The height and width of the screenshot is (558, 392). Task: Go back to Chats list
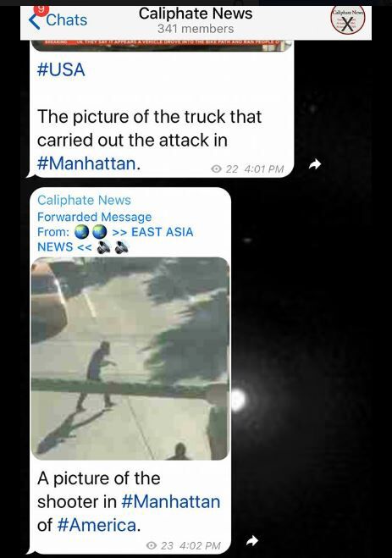click(58, 20)
